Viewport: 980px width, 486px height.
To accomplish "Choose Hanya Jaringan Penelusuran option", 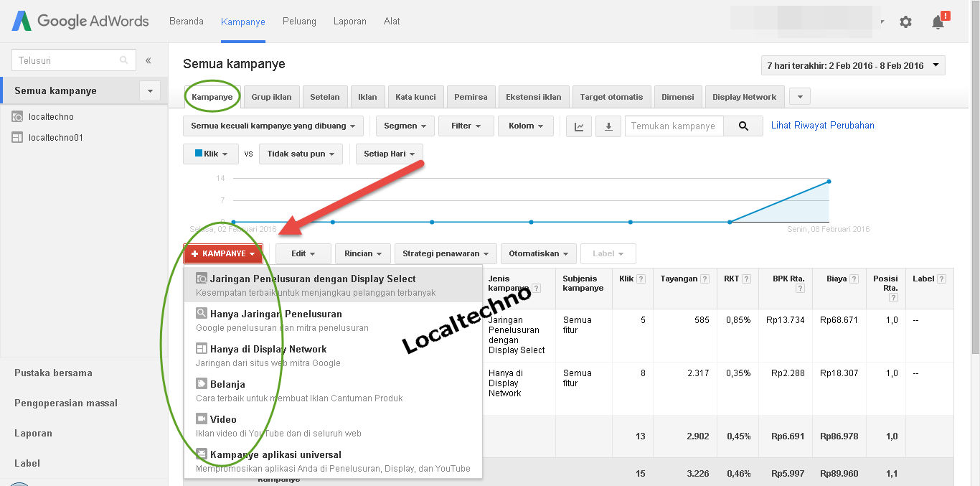I will (x=333, y=320).
